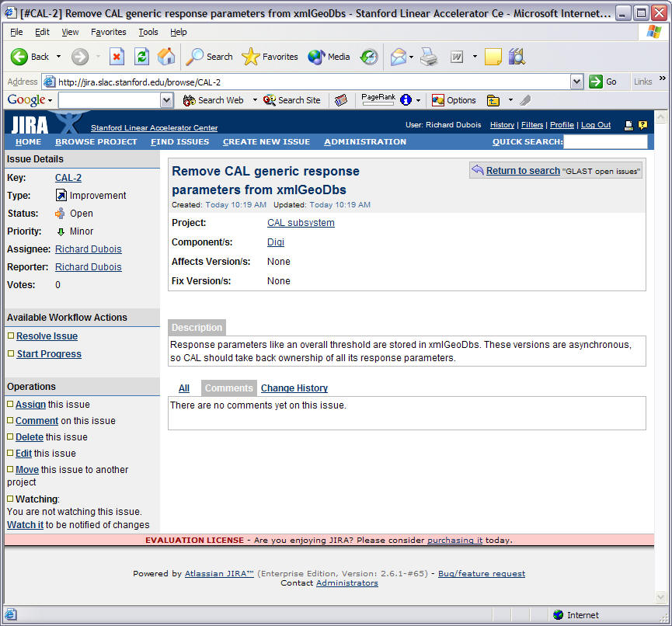The width and height of the screenshot is (672, 626).
Task: Click the Search Site icon
Action: tap(269, 100)
